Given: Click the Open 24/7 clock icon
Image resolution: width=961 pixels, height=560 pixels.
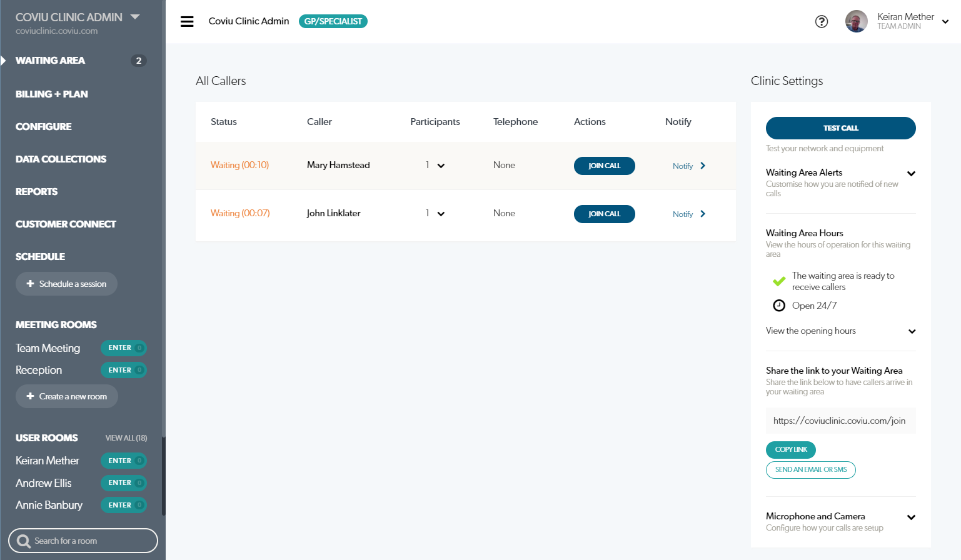Looking at the screenshot, I should click(x=779, y=306).
